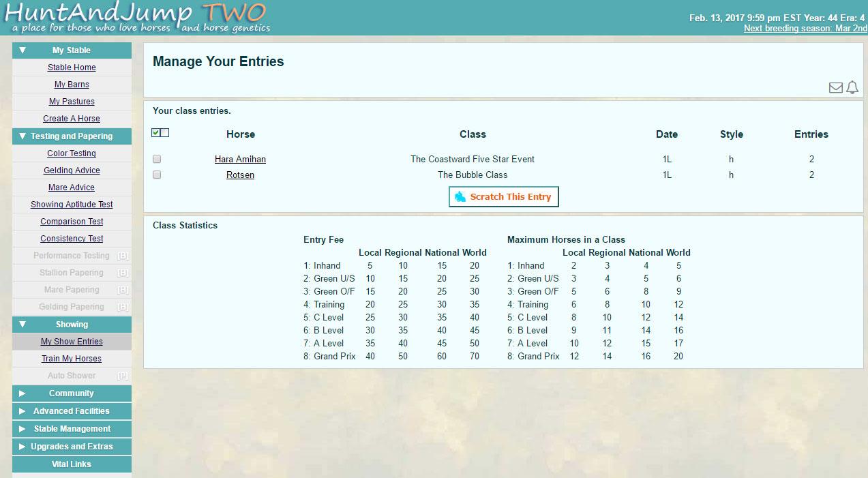This screenshot has height=478, width=868.
Task: Check the box for Hara Amihan
Action: coord(157,159)
